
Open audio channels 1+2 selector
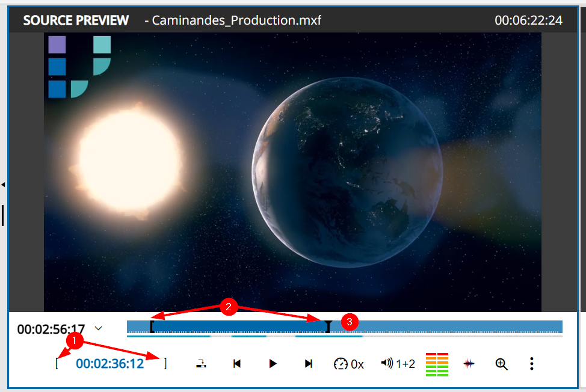398,364
